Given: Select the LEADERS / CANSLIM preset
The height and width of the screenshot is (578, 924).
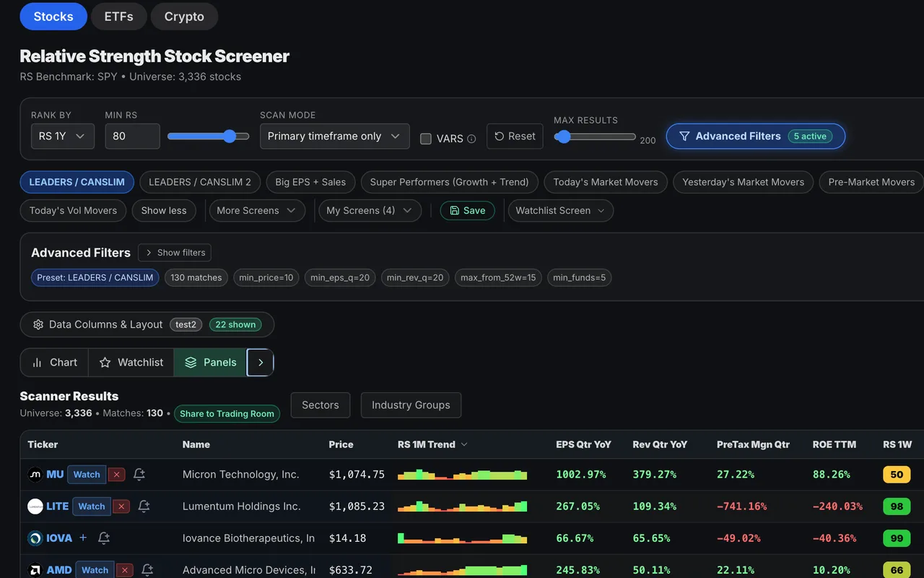Looking at the screenshot, I should (77, 182).
